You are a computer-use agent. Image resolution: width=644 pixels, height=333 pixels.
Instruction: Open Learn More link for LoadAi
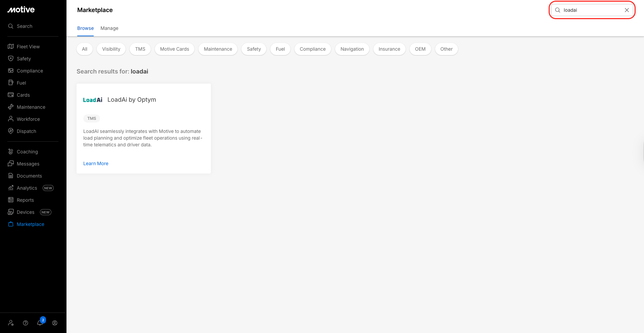coord(96,163)
